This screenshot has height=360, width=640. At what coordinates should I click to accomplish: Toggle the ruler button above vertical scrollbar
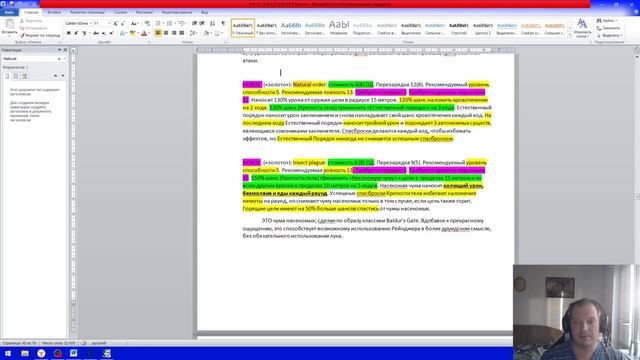point(637,50)
